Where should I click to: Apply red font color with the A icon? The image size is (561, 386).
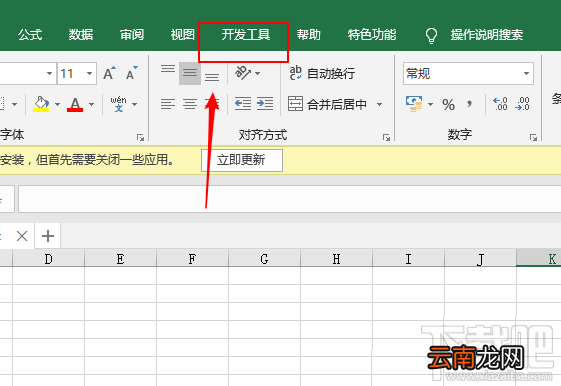pyautogui.click(x=75, y=104)
